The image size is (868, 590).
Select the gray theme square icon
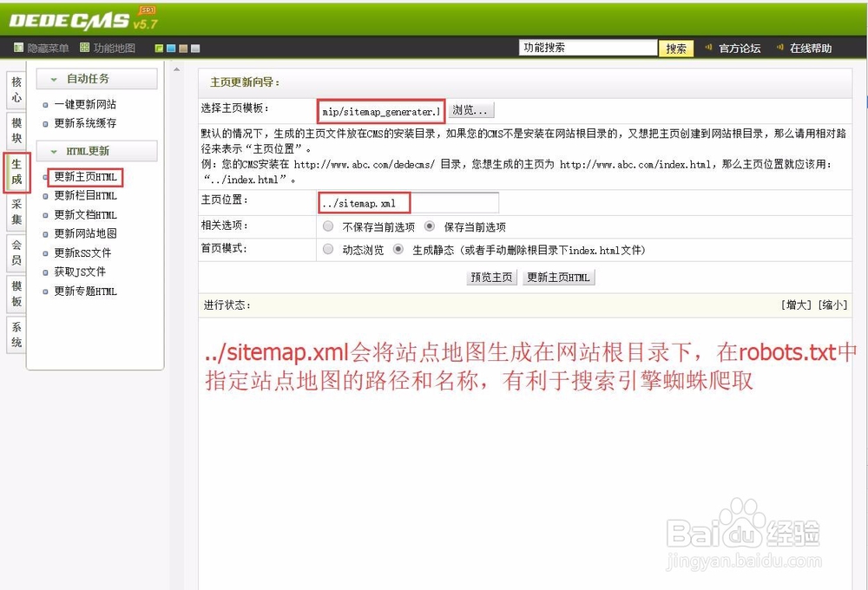pyautogui.click(x=194, y=48)
